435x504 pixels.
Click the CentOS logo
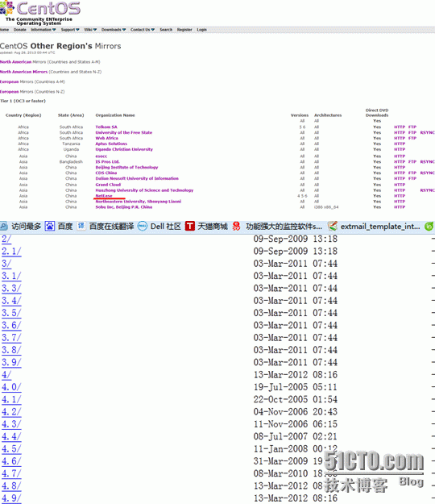tap(40, 12)
